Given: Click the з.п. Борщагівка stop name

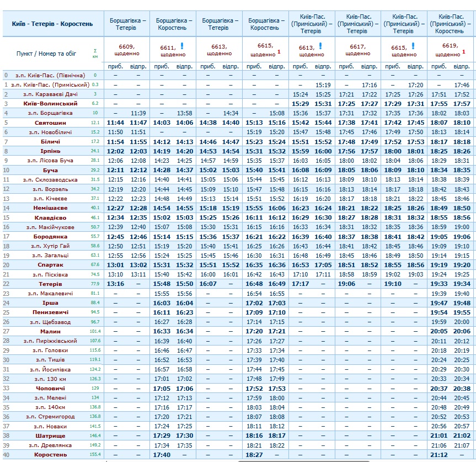Looking at the screenshot, I should [x=53, y=113].
